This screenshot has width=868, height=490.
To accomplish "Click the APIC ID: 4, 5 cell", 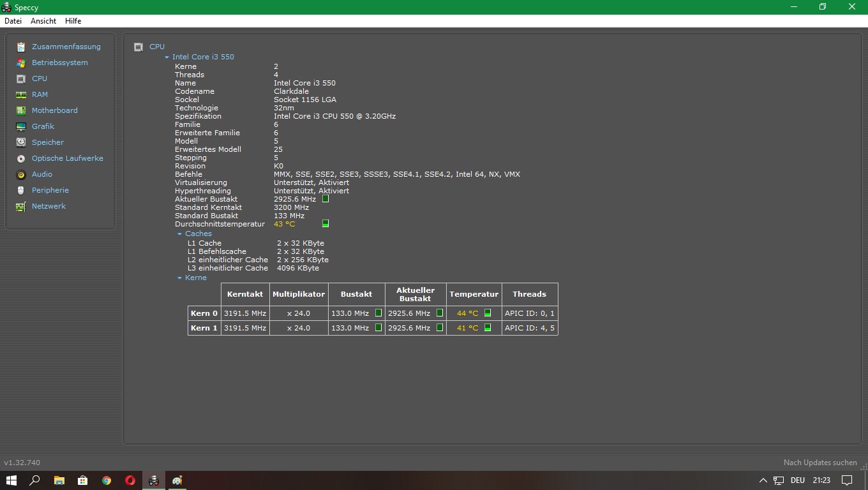I will [530, 328].
